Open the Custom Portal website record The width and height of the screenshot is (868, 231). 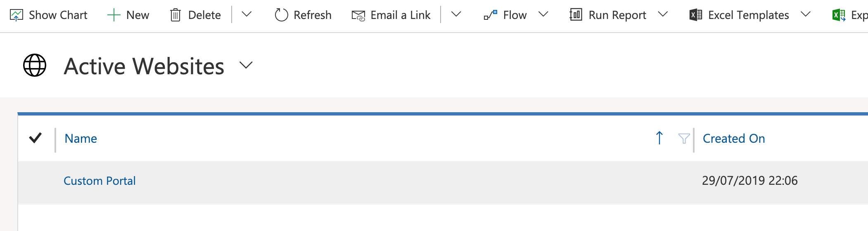click(100, 181)
